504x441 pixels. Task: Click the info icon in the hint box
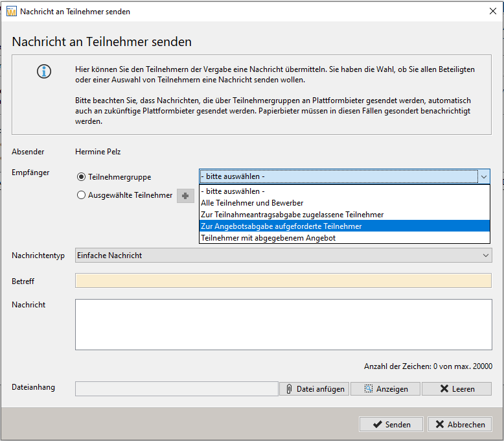point(44,71)
